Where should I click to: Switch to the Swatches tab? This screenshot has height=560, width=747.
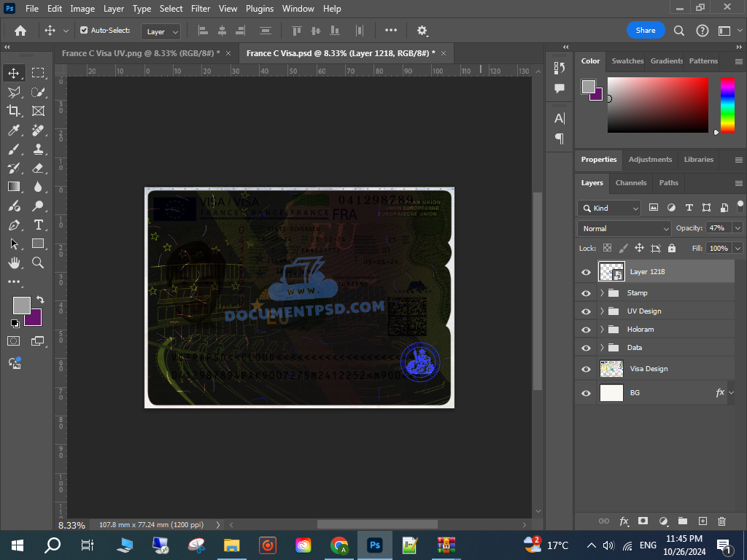point(627,61)
